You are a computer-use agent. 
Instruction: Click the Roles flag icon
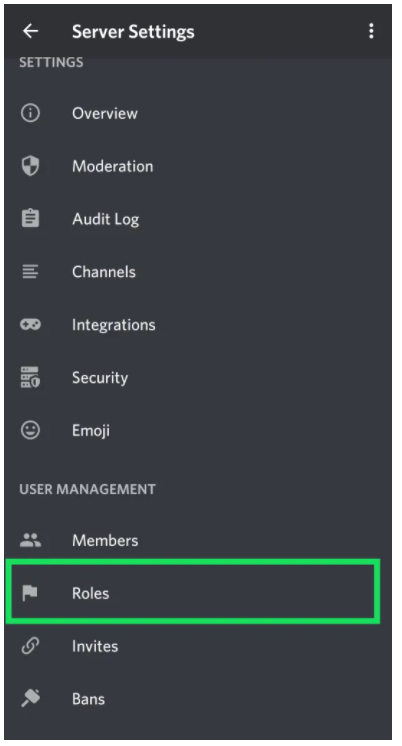[x=30, y=593]
